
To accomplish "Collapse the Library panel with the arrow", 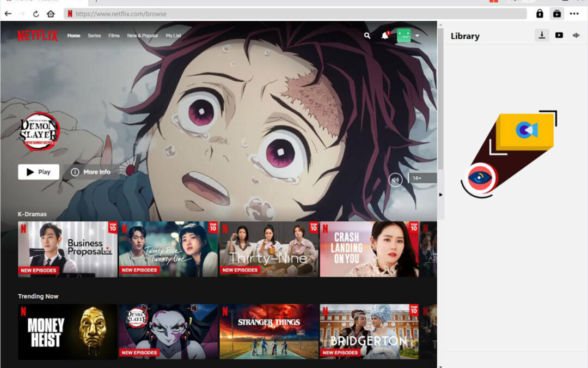I will point(440,195).
